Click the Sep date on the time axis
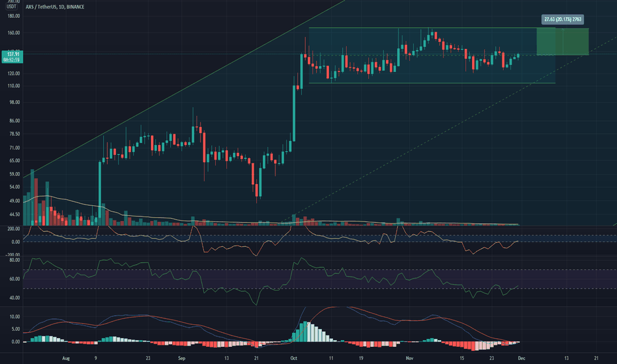Screen dimensions: 617x364 [x=181, y=359]
